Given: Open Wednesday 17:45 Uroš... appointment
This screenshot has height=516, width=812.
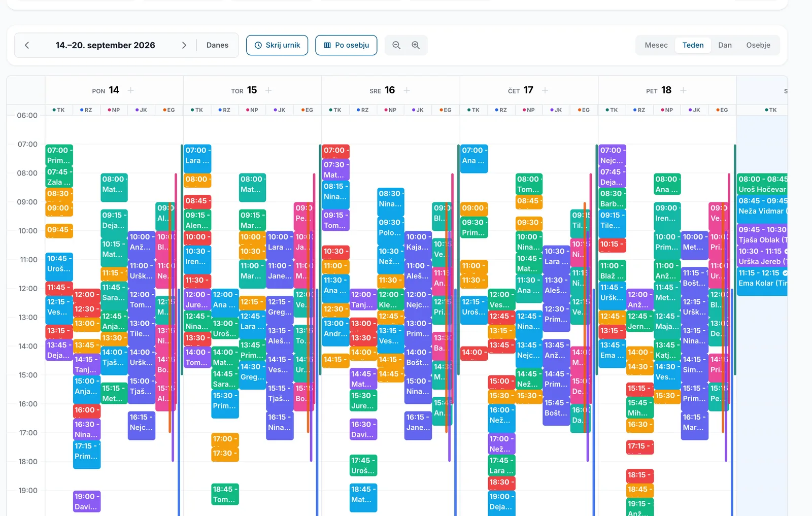Looking at the screenshot, I should click(x=363, y=465).
